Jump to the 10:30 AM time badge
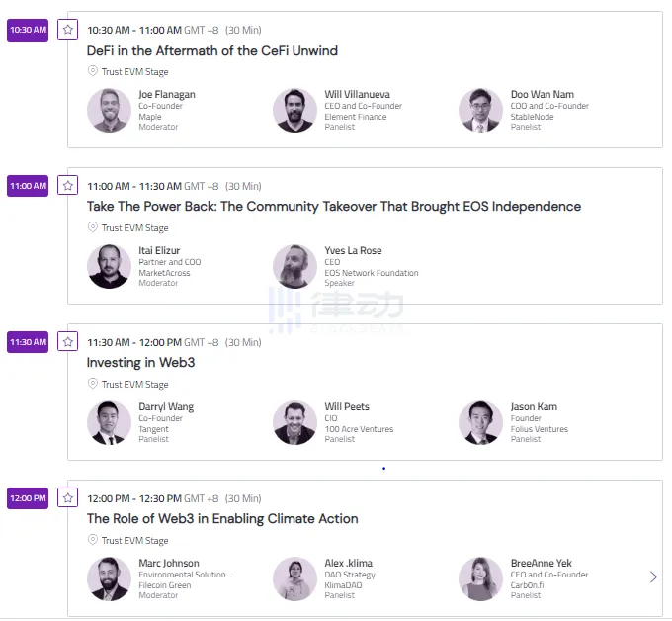 [28, 30]
